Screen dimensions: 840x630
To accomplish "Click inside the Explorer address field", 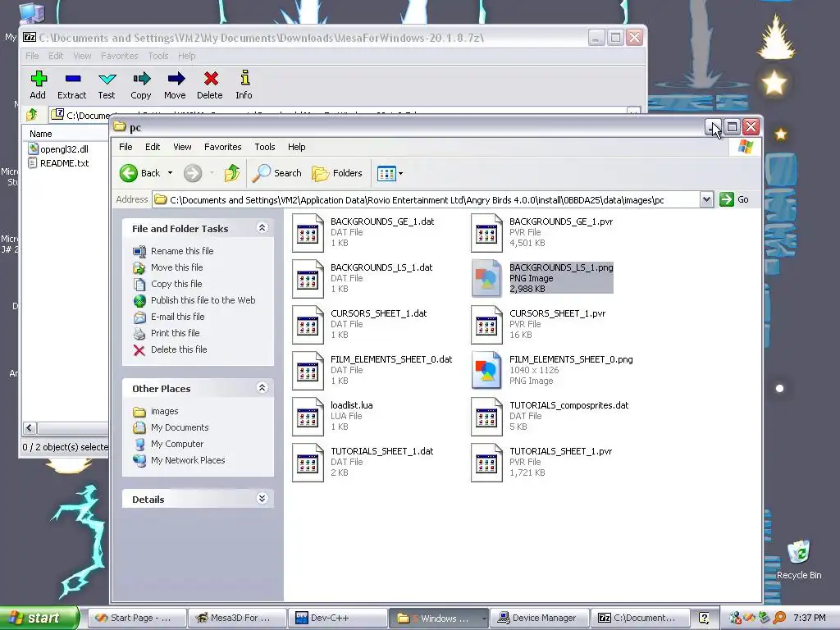I will pos(426,200).
